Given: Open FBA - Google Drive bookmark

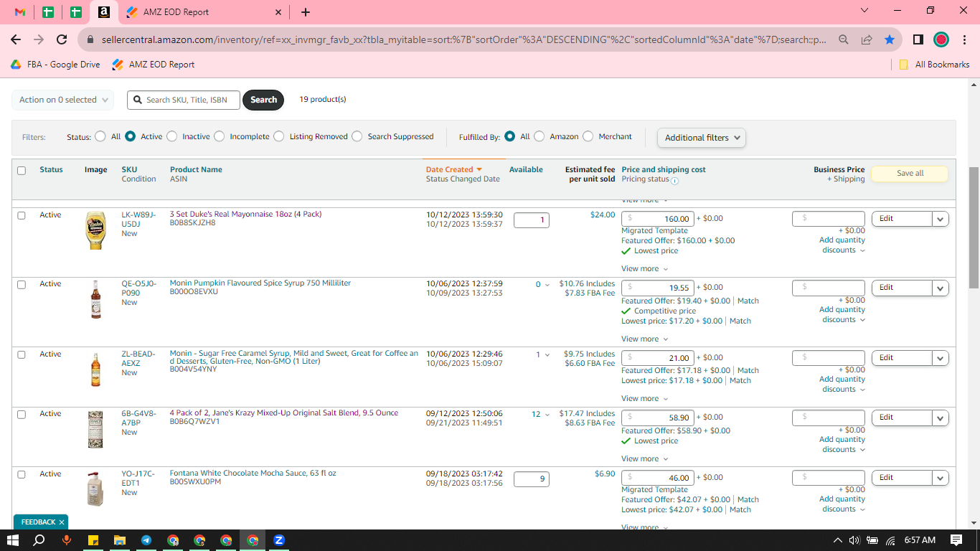Looking at the screenshot, I should point(55,65).
